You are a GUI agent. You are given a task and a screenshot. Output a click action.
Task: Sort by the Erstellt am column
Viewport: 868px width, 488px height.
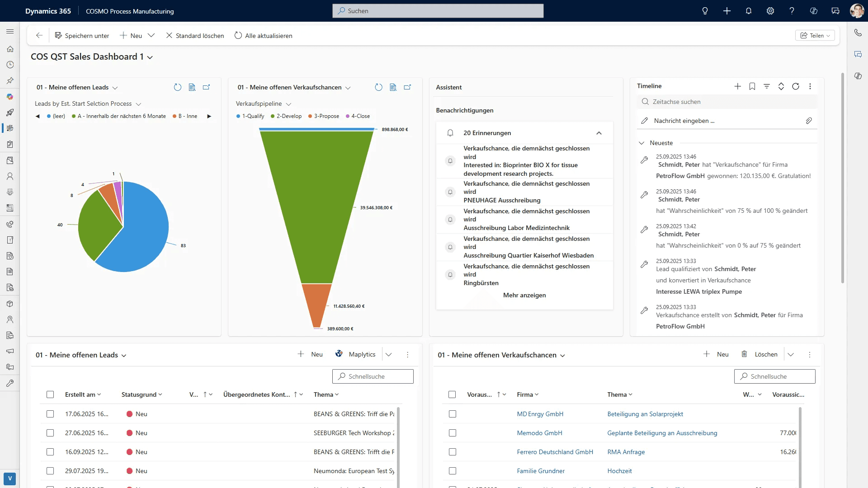83,394
